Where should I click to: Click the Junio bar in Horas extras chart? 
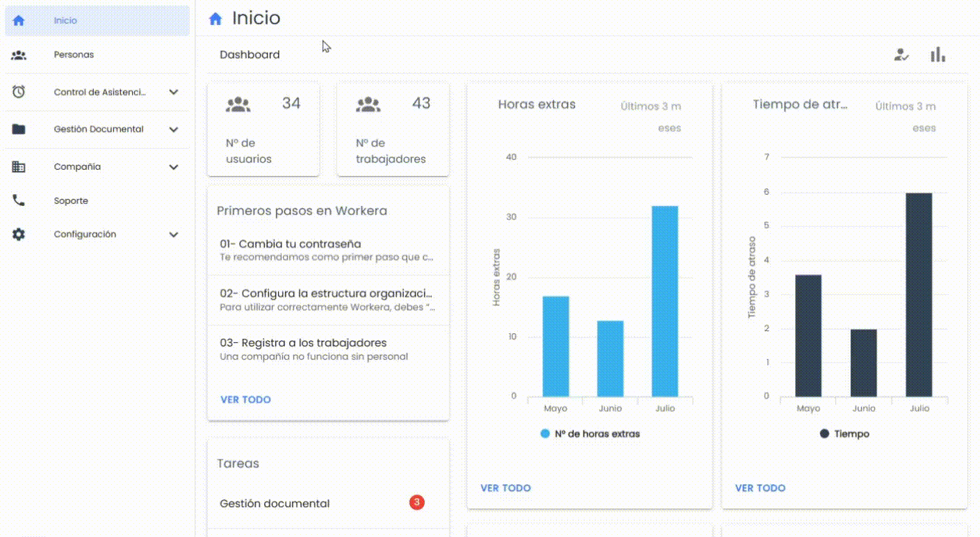click(610, 359)
